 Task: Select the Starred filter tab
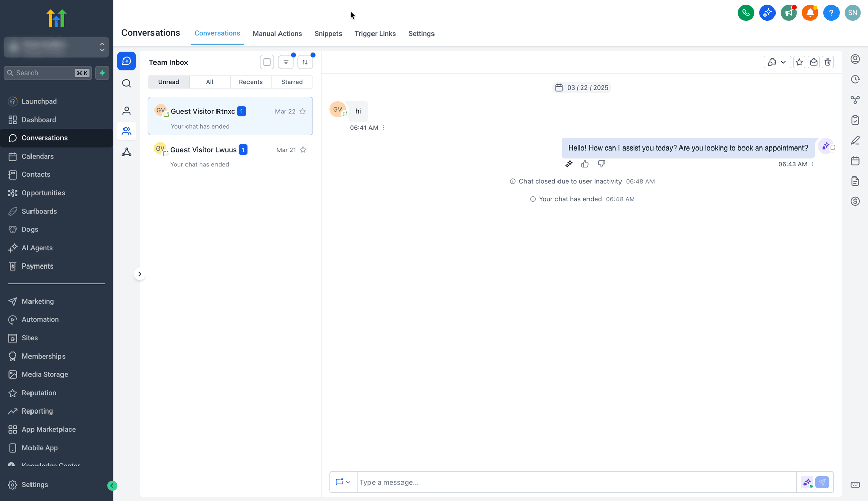[x=292, y=82]
